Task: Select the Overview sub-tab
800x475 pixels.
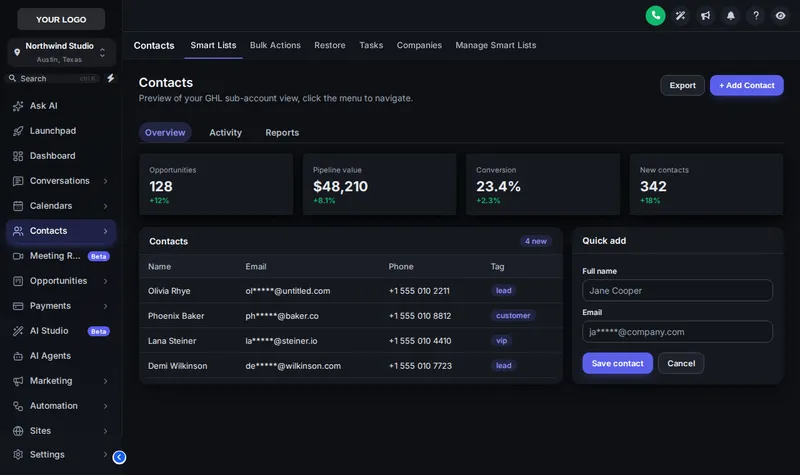Action: [x=165, y=133]
